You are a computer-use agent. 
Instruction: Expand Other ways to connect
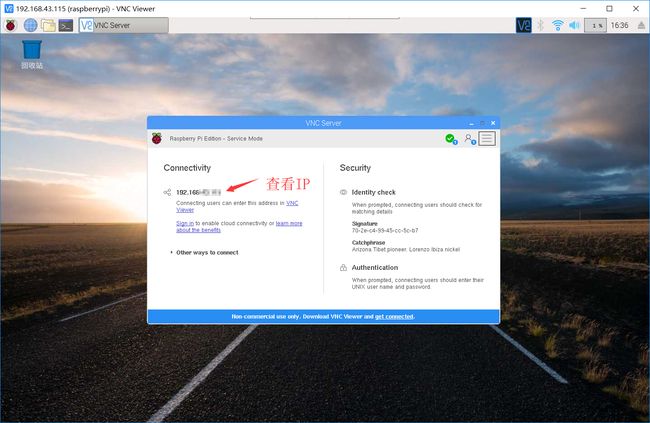click(206, 252)
